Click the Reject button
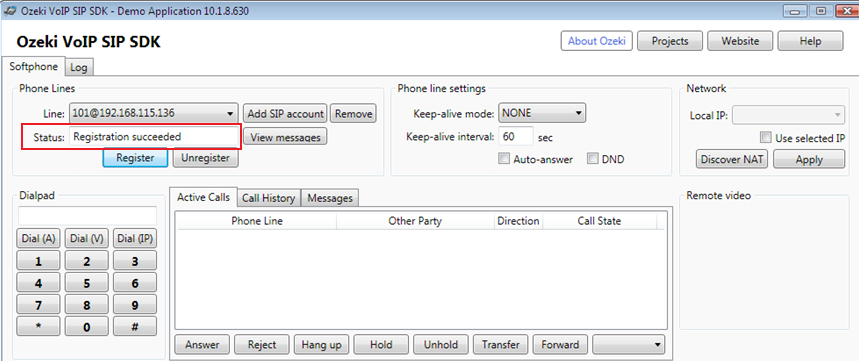This screenshot has width=859, height=361. tap(262, 345)
